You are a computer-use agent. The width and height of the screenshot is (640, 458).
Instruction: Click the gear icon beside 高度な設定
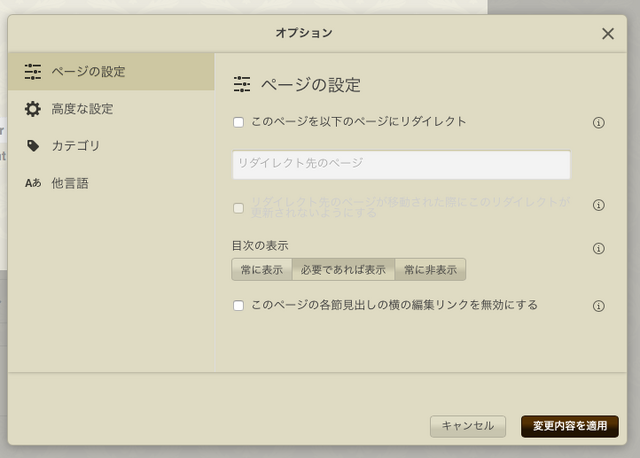click(x=33, y=109)
